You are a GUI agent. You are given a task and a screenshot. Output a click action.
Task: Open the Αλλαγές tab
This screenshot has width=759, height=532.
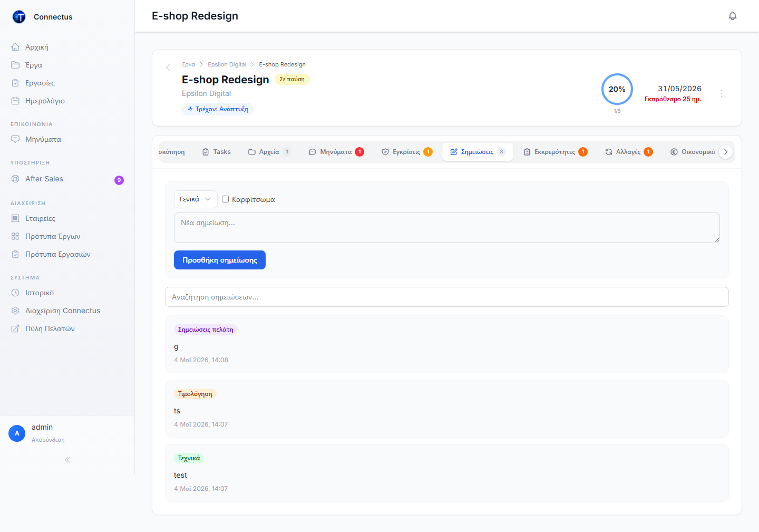pyautogui.click(x=629, y=152)
